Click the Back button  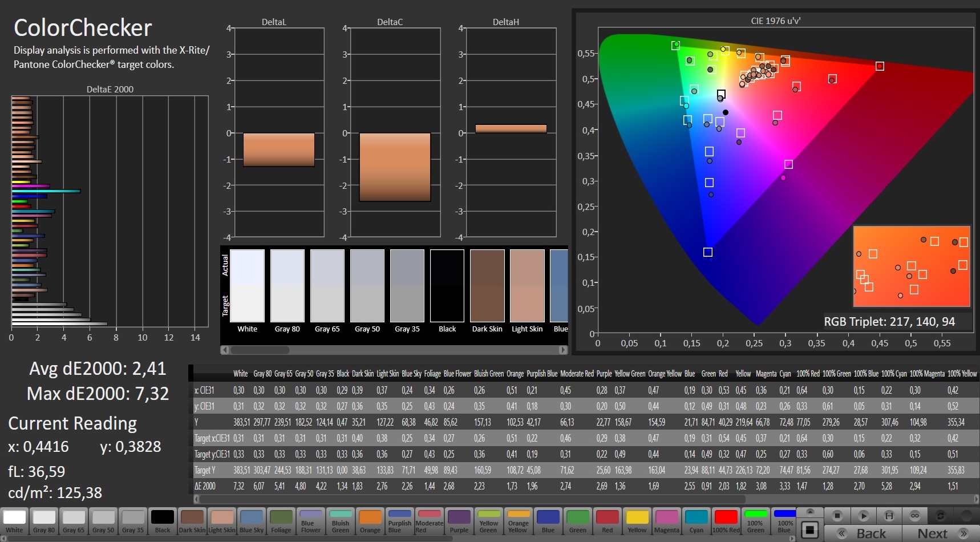tap(863, 533)
